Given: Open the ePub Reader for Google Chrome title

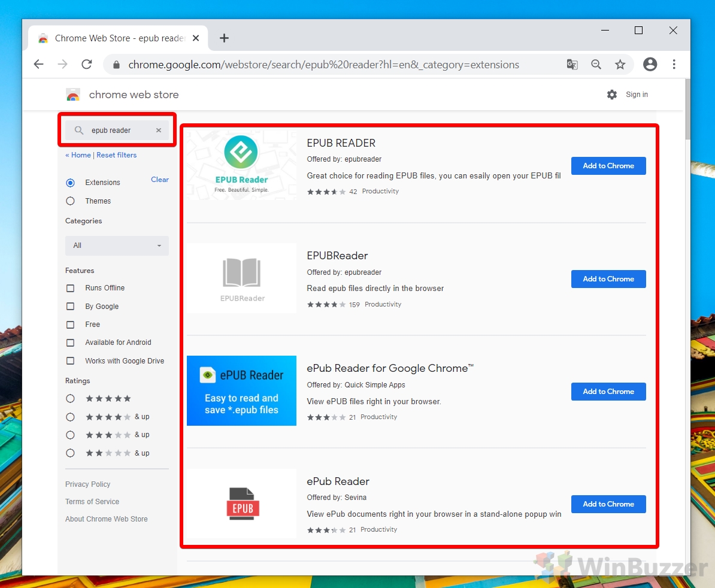Looking at the screenshot, I should click(390, 368).
